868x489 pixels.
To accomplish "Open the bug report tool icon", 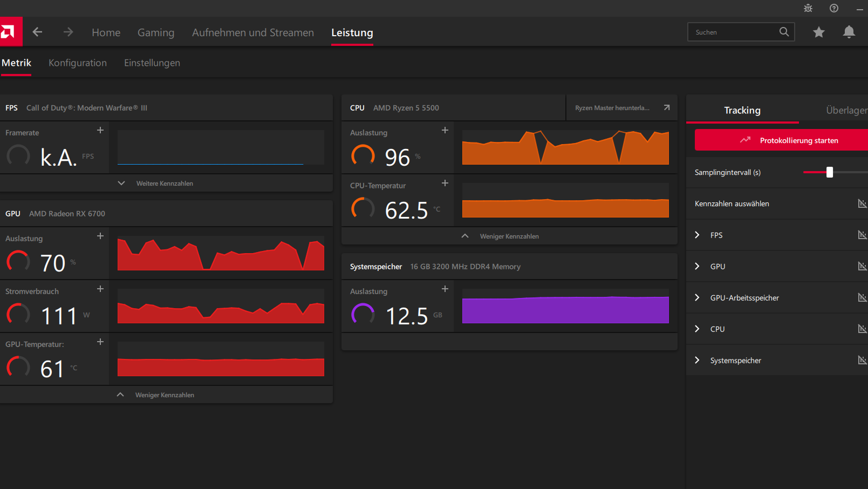I will [x=808, y=8].
